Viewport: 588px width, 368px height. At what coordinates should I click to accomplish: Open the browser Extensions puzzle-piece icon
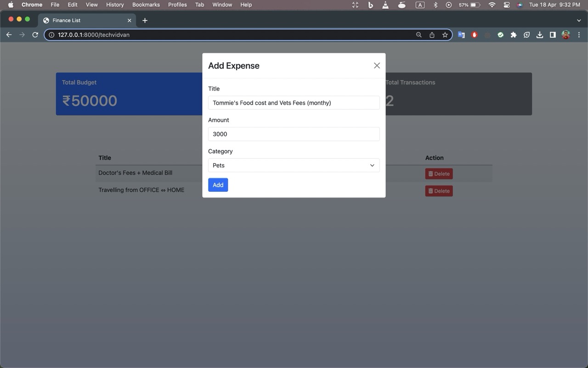[514, 34]
